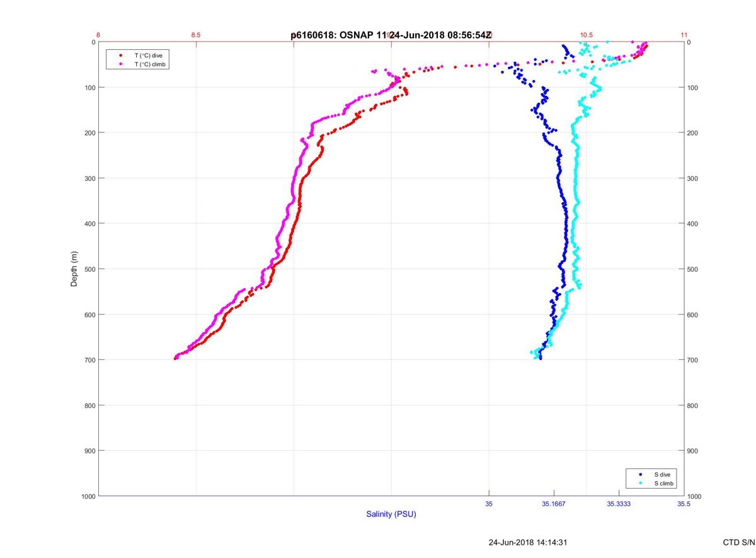Viewport: 756px width, 558px height.
Task: Click the "35.1667" salinity tick label
Action: [x=554, y=504]
